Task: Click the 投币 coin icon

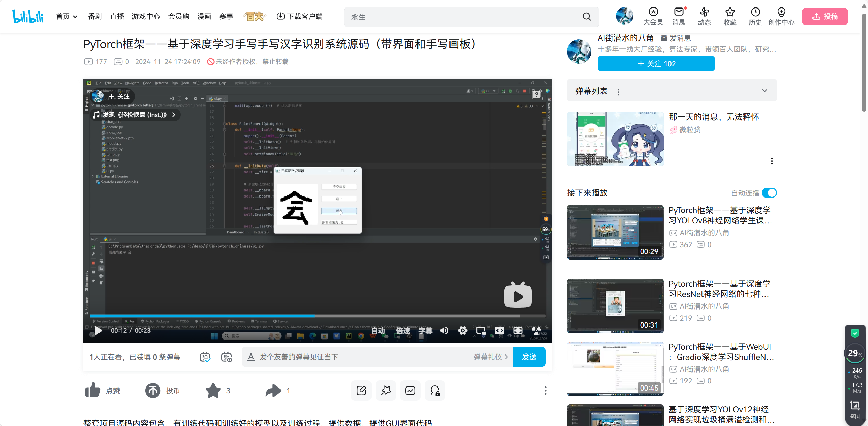Action: pyautogui.click(x=153, y=390)
